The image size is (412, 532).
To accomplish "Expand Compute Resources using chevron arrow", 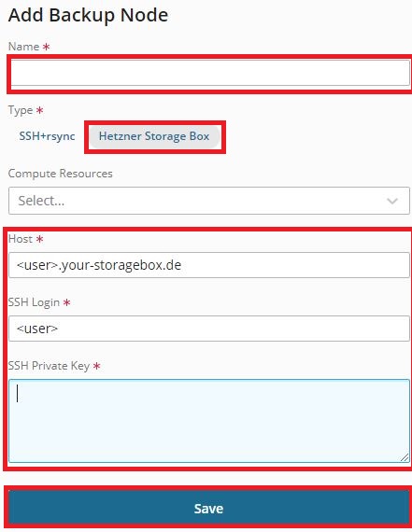I will pyautogui.click(x=392, y=201).
